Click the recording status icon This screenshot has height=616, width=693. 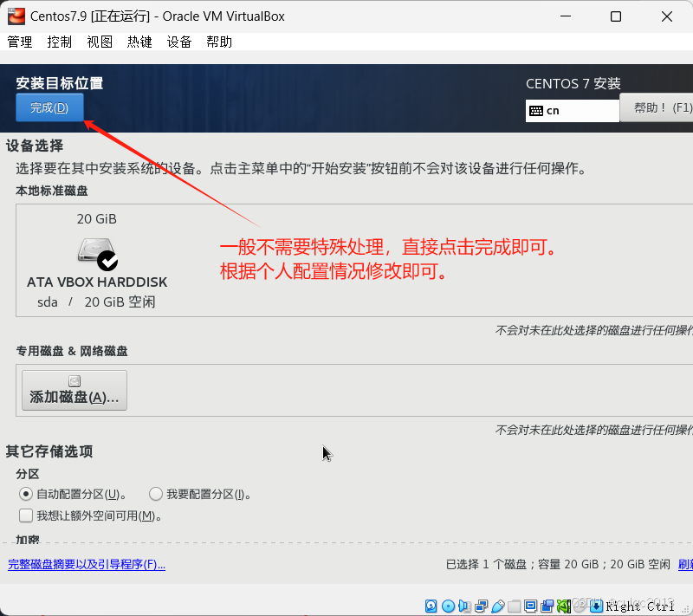click(x=547, y=606)
